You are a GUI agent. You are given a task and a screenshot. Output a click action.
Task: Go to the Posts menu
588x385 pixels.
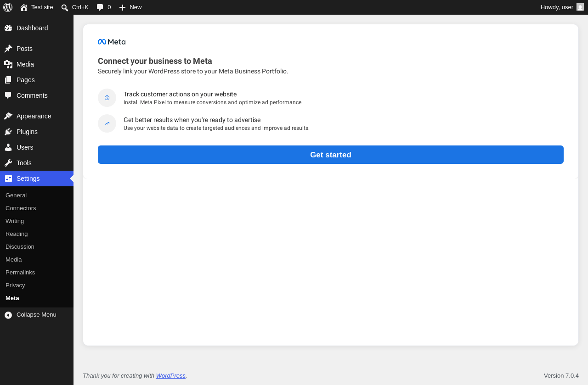click(x=37, y=49)
